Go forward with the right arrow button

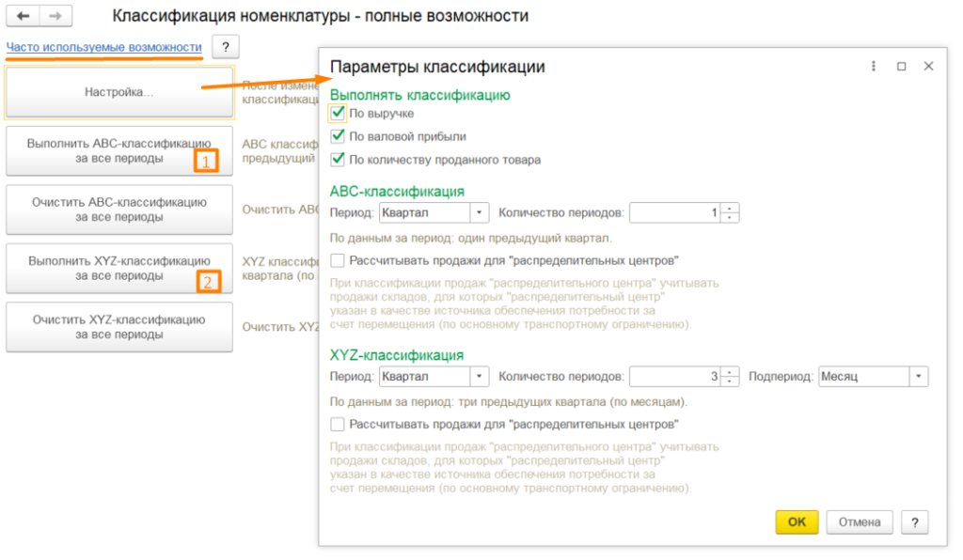point(55,16)
